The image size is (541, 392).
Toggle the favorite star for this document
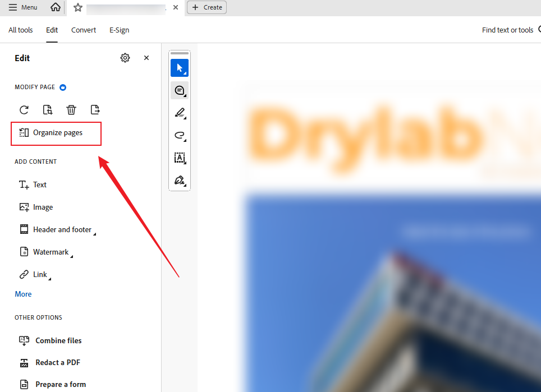(x=77, y=8)
